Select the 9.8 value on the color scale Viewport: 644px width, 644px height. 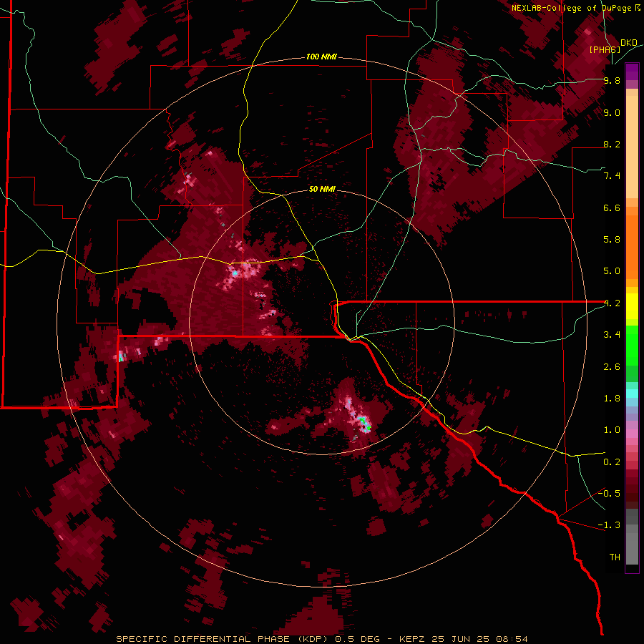(x=612, y=80)
